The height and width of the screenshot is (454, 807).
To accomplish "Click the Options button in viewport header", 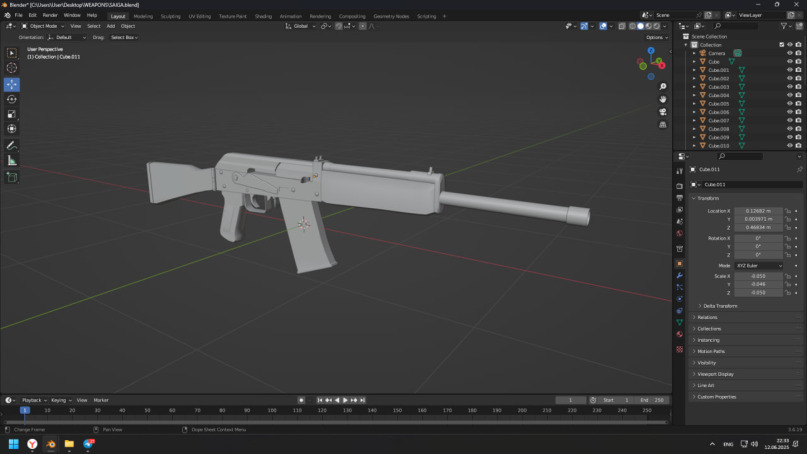I will [x=656, y=37].
